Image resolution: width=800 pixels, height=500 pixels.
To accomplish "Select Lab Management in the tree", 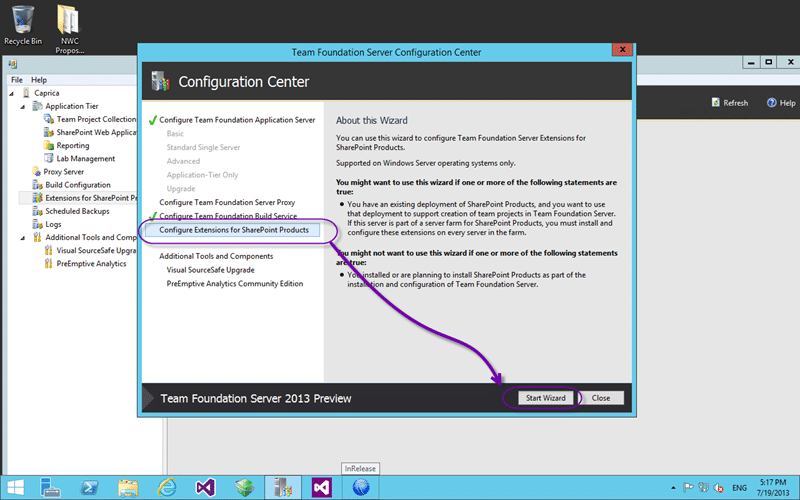I will pos(86,159).
